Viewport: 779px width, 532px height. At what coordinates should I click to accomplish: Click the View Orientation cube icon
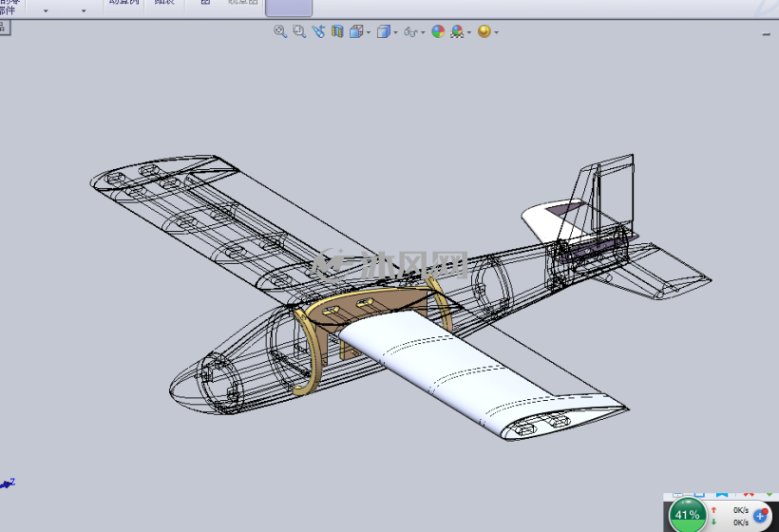[x=356, y=31]
